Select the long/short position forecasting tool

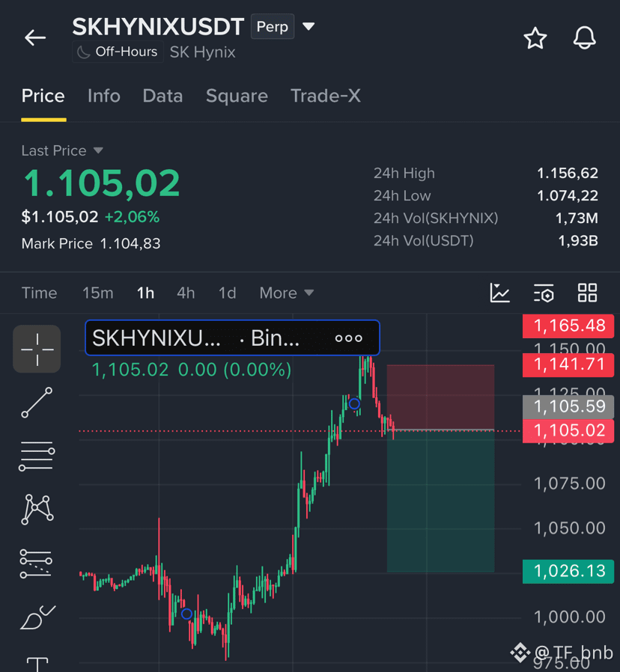[x=36, y=563]
